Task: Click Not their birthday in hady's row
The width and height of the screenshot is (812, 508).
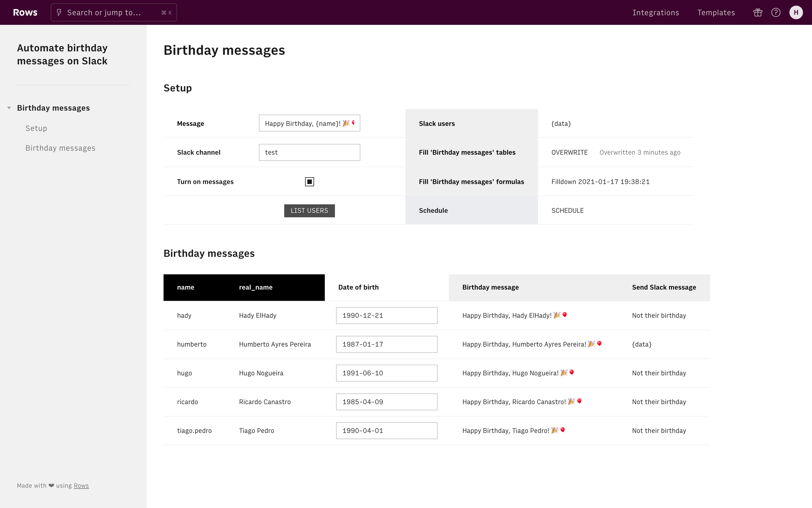Action: coord(659,316)
